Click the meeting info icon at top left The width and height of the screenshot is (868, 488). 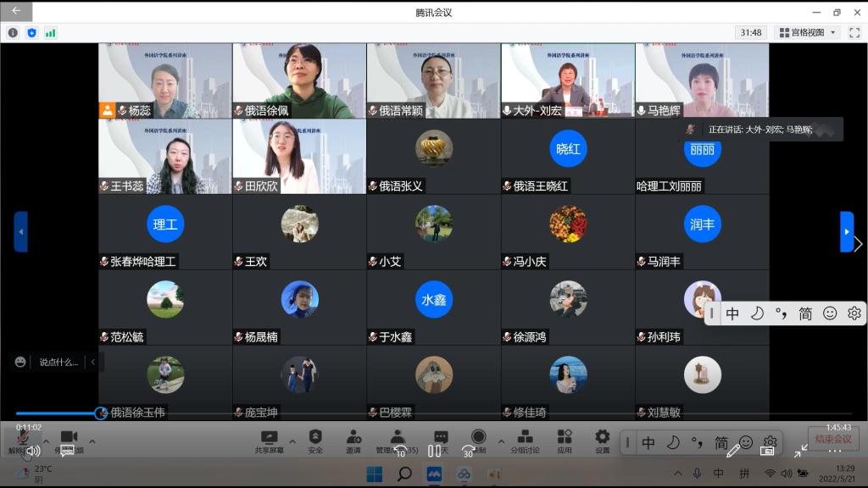13,32
